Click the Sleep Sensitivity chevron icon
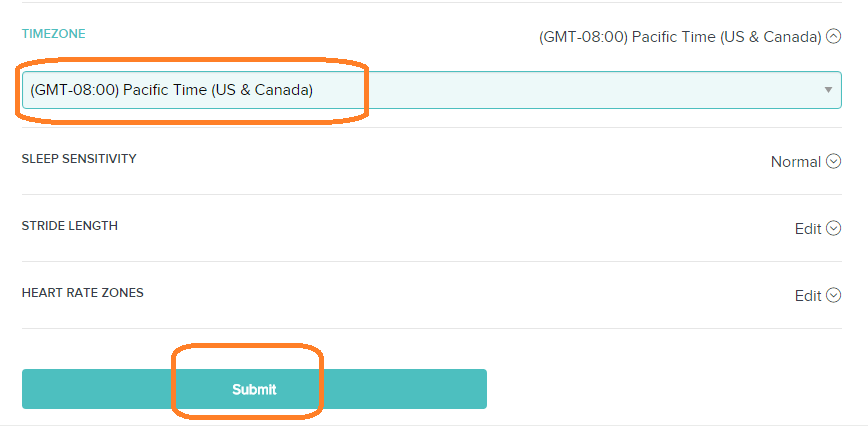 (834, 162)
